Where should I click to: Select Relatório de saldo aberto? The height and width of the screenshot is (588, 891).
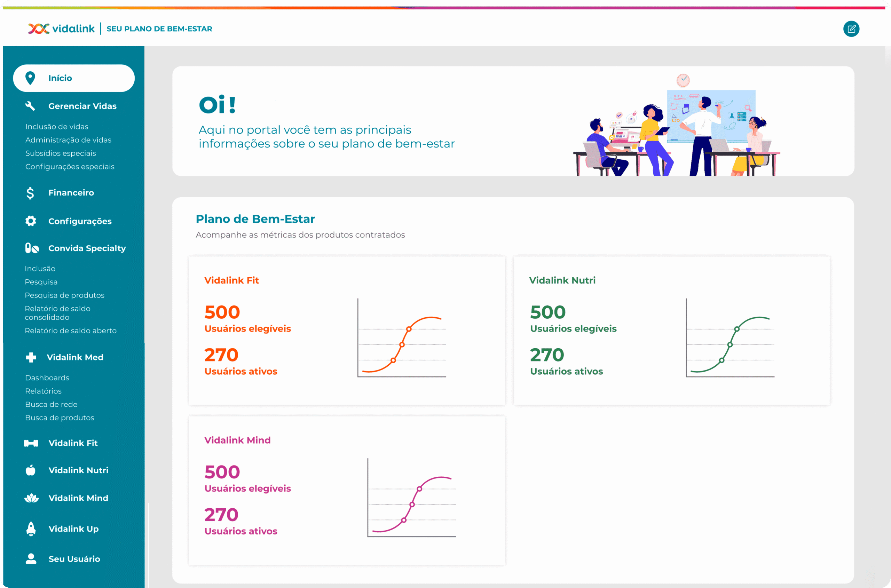coord(71,331)
